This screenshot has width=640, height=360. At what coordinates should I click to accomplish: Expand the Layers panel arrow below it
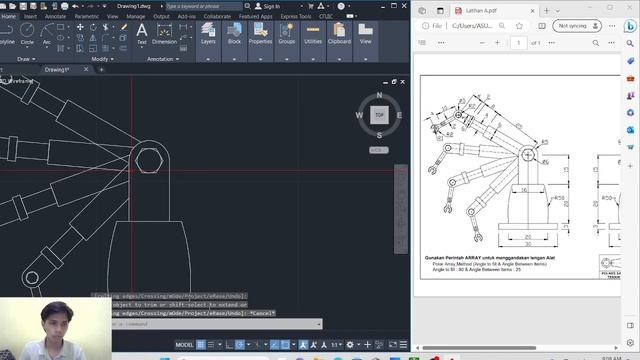coord(208,59)
